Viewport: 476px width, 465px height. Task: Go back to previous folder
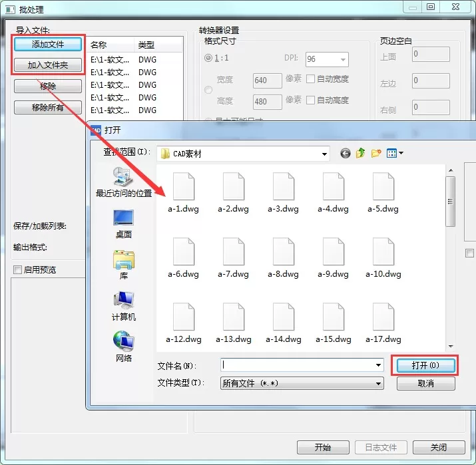(x=345, y=154)
